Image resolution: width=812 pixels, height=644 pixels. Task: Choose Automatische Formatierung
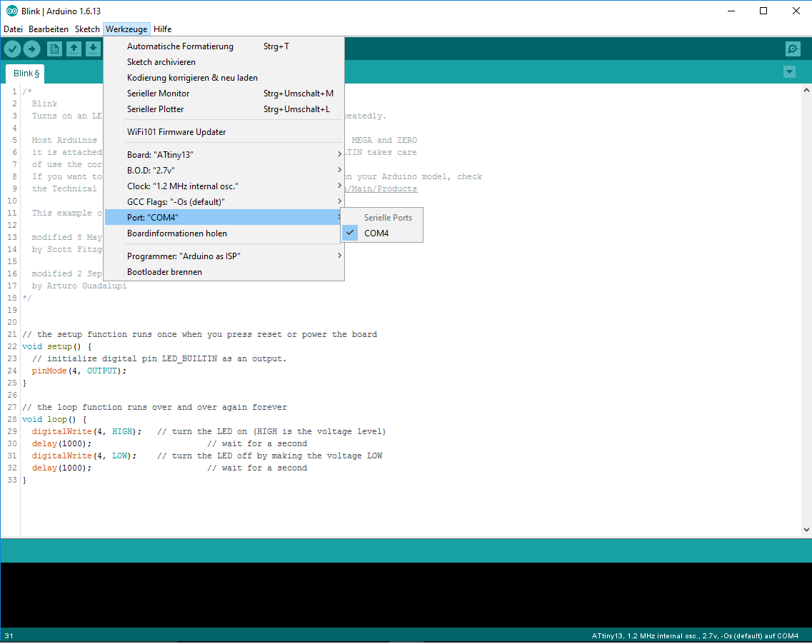(224, 46)
